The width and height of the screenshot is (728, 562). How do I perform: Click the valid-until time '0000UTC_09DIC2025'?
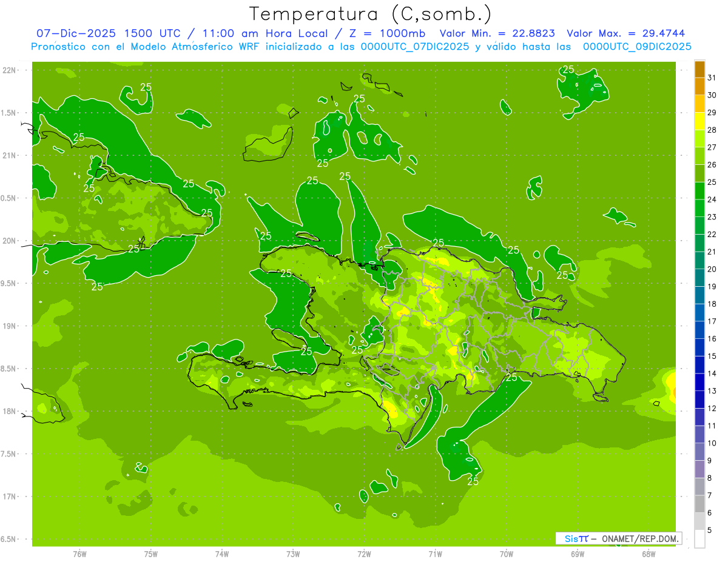(x=637, y=47)
